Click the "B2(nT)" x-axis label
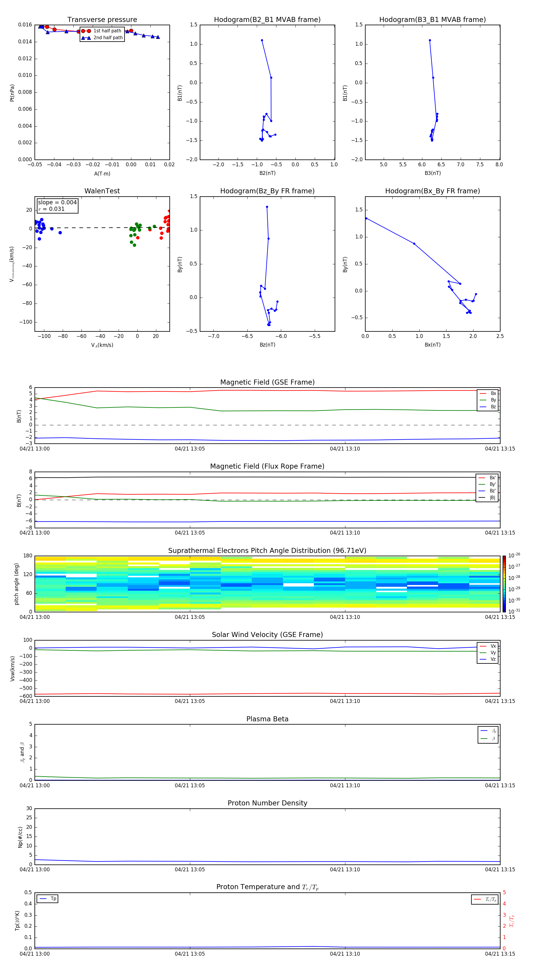Viewport: 535px width, 980px height. point(267,173)
